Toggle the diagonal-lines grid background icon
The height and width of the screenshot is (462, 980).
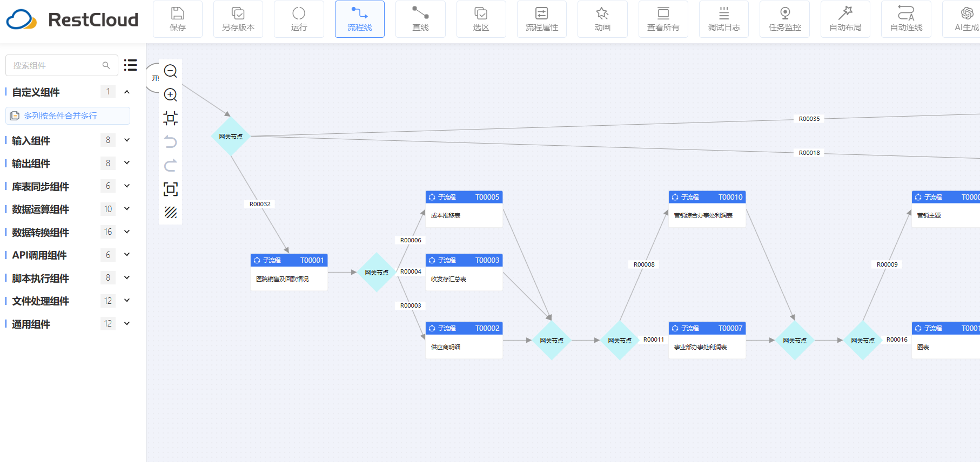tap(170, 213)
